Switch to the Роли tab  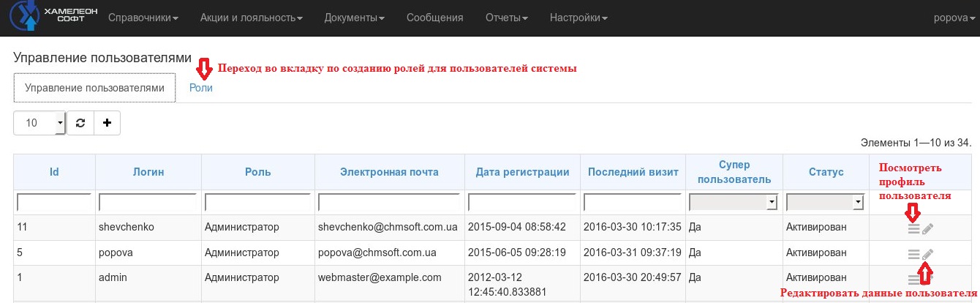tap(200, 87)
